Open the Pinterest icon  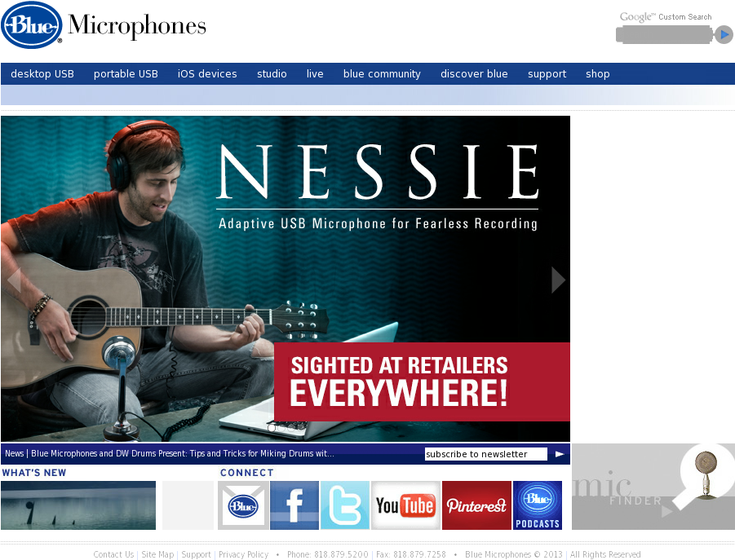point(476,505)
